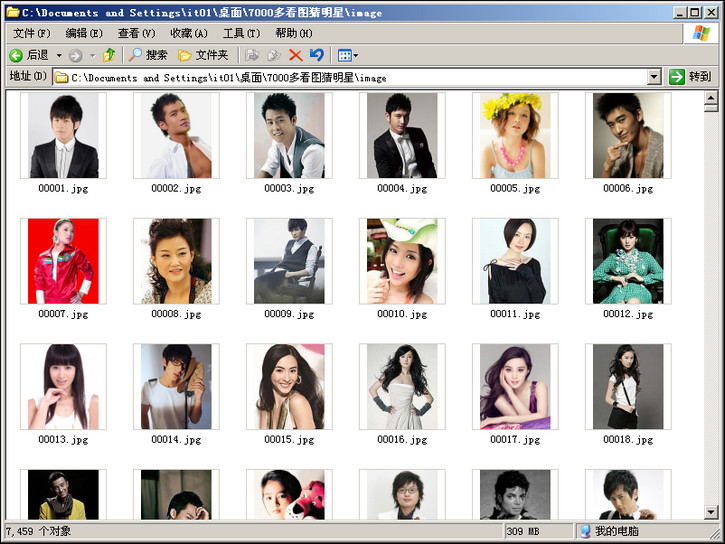This screenshot has width=725, height=544.
Task: Open the 收藏(A) menu
Action: (x=189, y=33)
